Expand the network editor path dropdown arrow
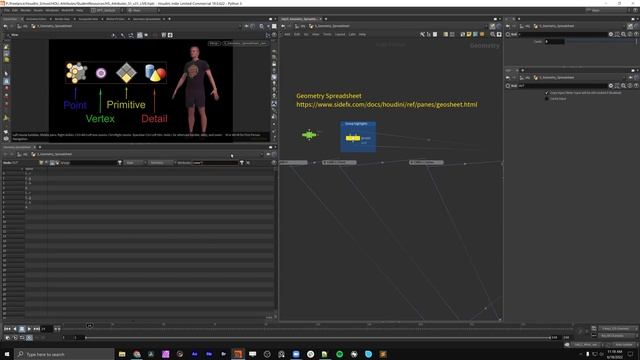This screenshot has width=640, height=360. pyautogui.click(x=487, y=26)
